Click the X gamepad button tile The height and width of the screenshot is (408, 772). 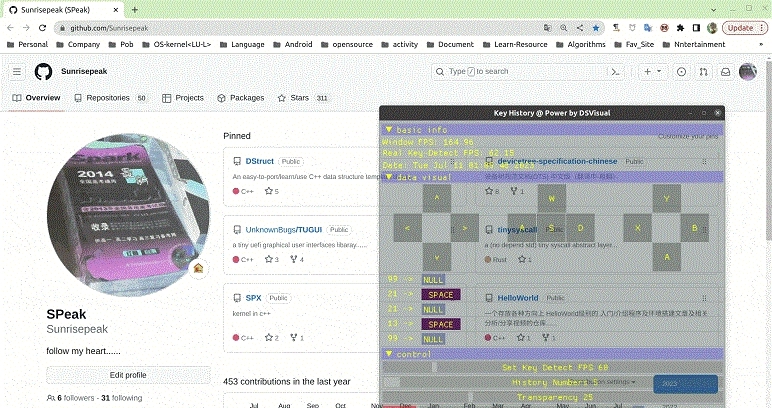click(638, 228)
